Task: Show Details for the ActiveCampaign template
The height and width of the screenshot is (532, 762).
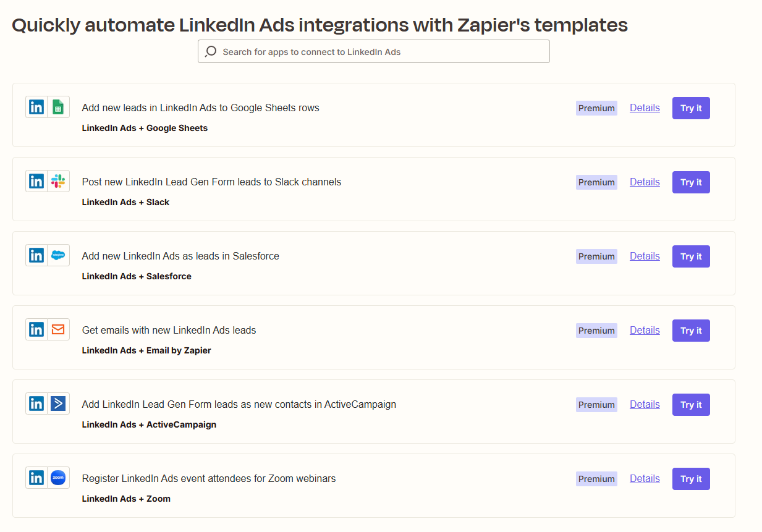Action: [645, 404]
